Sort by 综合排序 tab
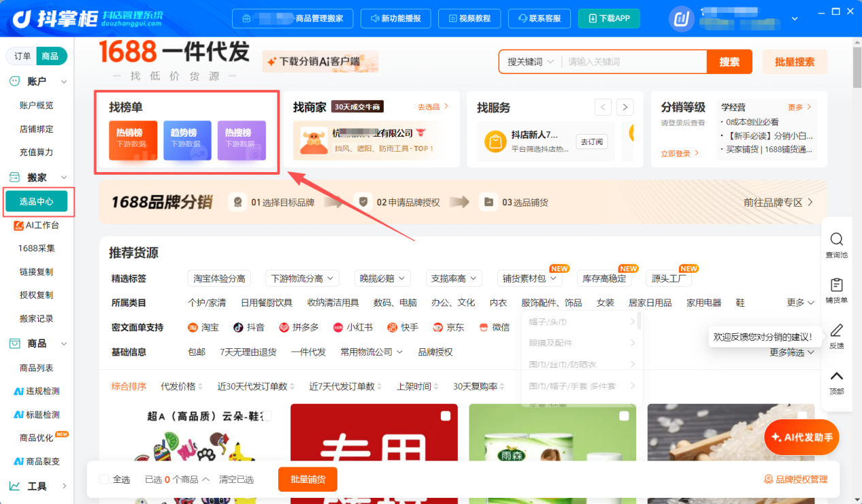 129,386
